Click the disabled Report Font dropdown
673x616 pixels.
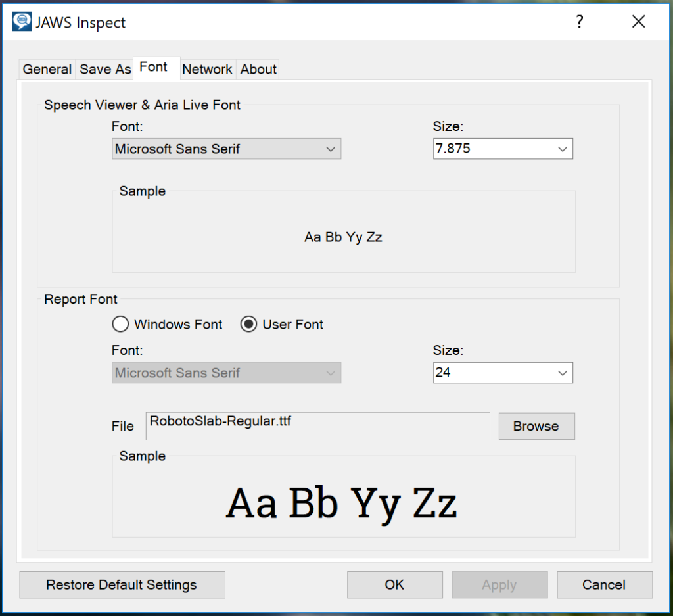(227, 373)
